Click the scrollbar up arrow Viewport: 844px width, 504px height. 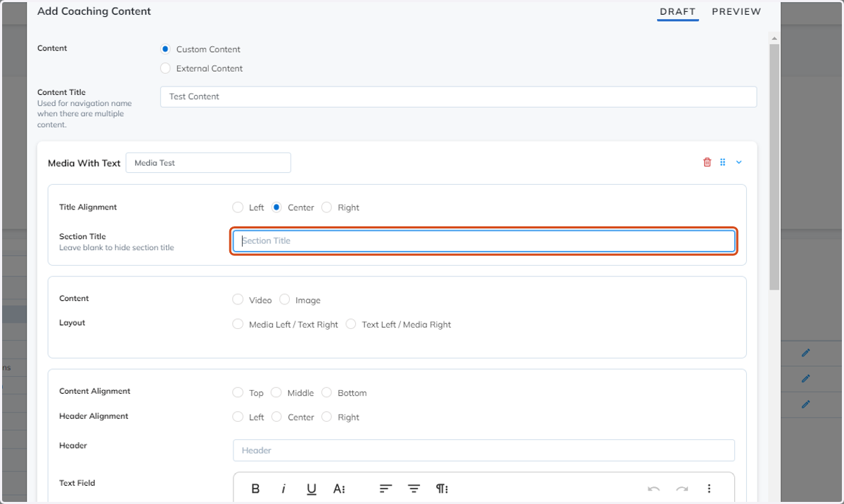coord(774,39)
